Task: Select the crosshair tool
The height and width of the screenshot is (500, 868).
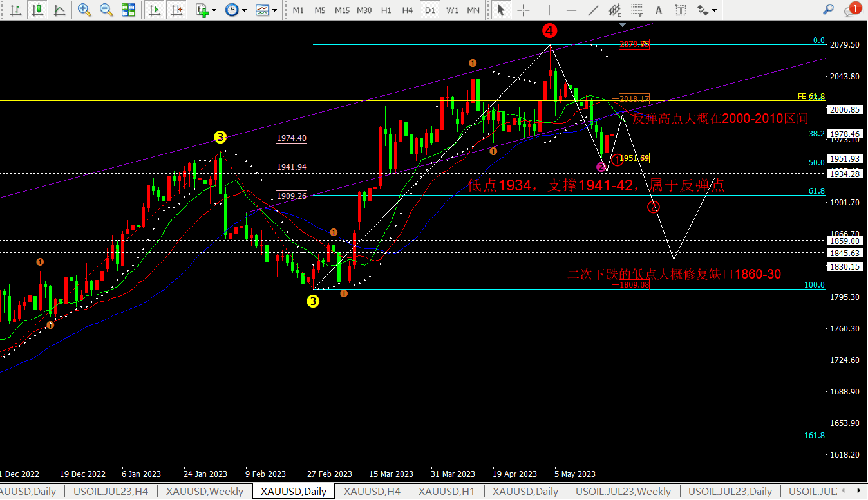Action: 524,10
